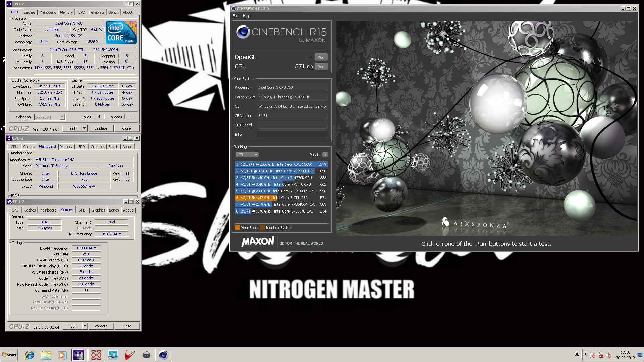Open the Socket #1 selection dropdown
Image resolution: width=644 pixels, height=362 pixels.
click(x=62, y=117)
